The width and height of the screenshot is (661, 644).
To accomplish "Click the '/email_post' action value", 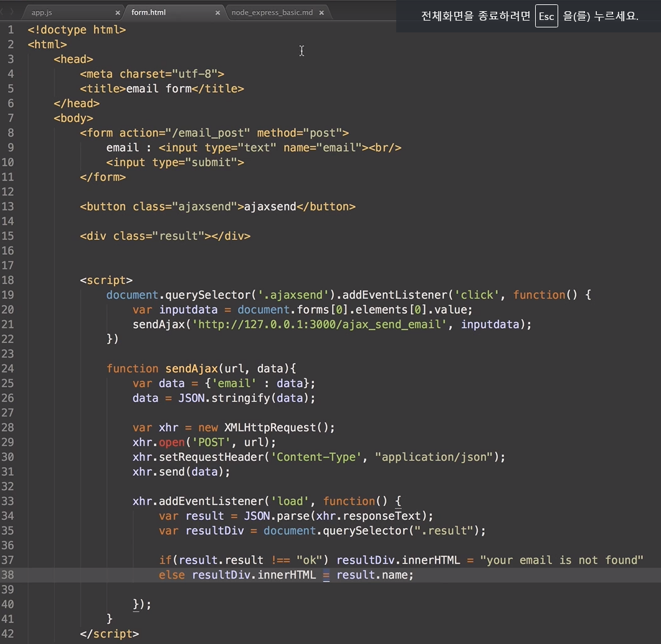I will click(x=211, y=133).
